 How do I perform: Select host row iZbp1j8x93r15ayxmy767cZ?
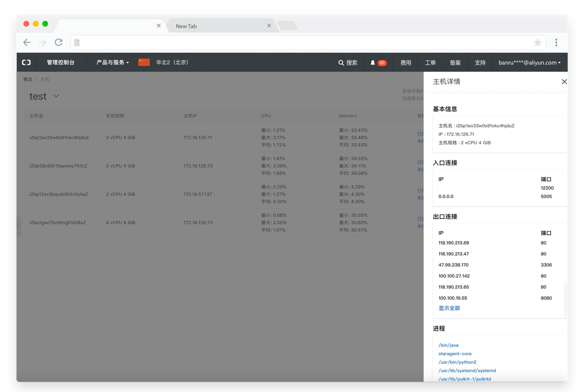[223, 166]
